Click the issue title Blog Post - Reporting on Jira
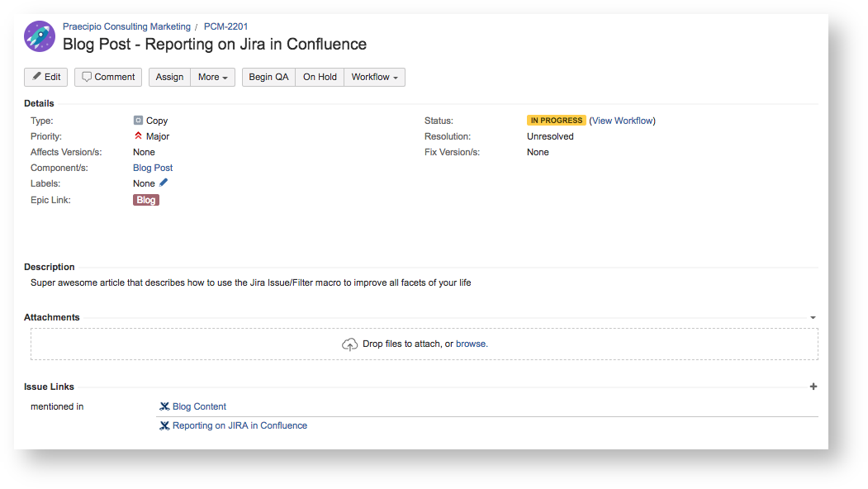Image resolution: width=868 pixels, height=489 pixels. point(214,45)
